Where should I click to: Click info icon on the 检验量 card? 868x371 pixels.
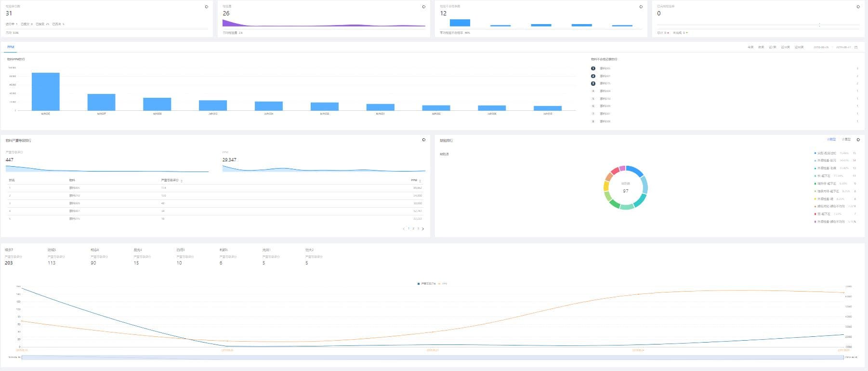click(424, 7)
